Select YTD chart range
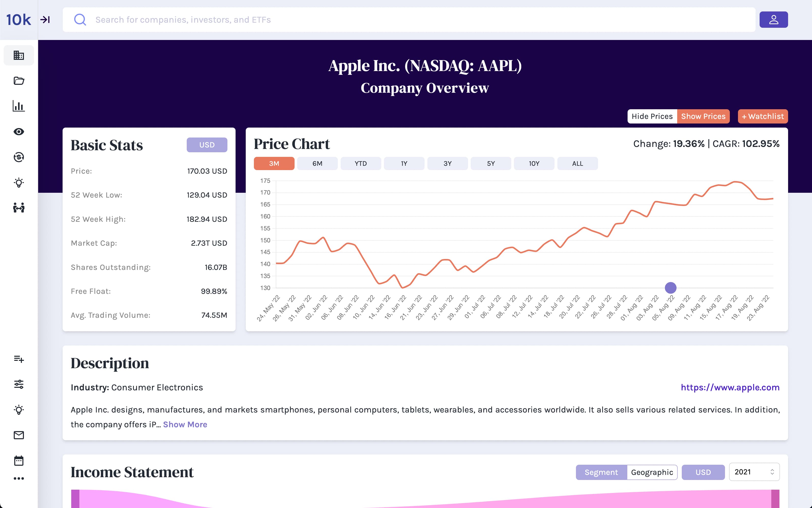Image resolution: width=812 pixels, height=508 pixels. tap(361, 164)
